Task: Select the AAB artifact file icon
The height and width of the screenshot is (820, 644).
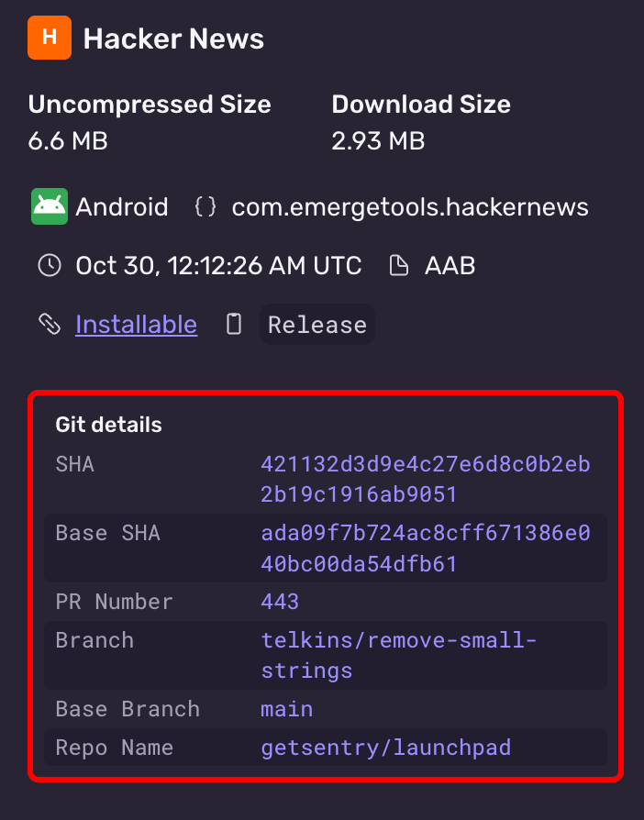Action: coord(398,265)
